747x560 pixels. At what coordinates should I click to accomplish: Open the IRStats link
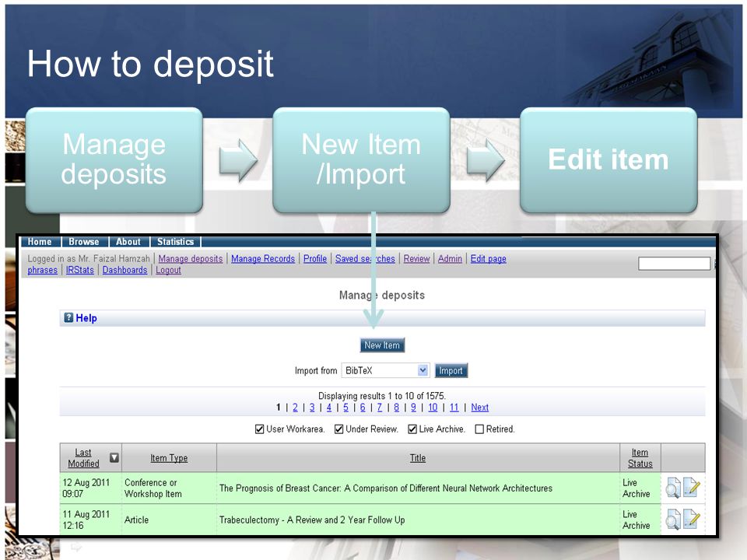click(80, 270)
